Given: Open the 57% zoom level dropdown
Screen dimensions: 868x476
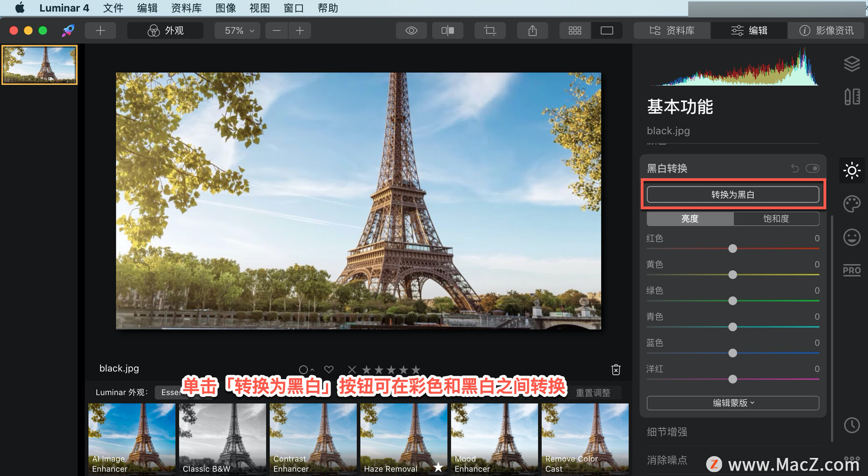Looking at the screenshot, I should coord(237,30).
